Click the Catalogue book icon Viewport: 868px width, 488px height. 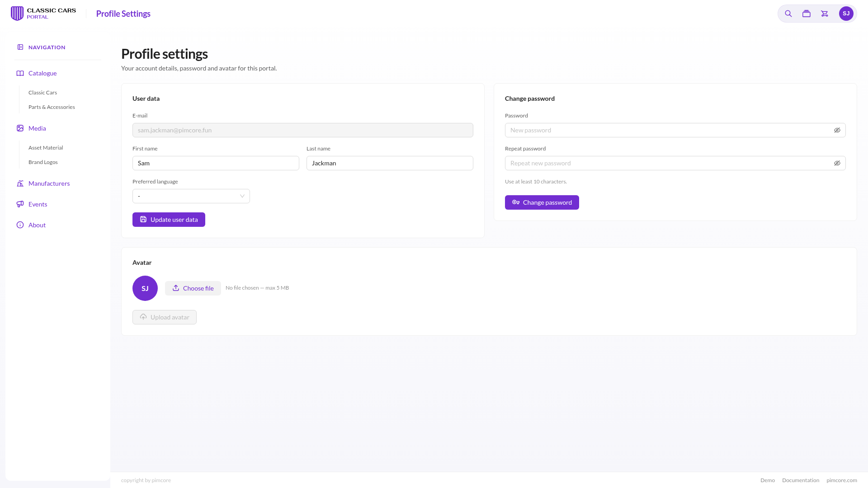pos(20,73)
